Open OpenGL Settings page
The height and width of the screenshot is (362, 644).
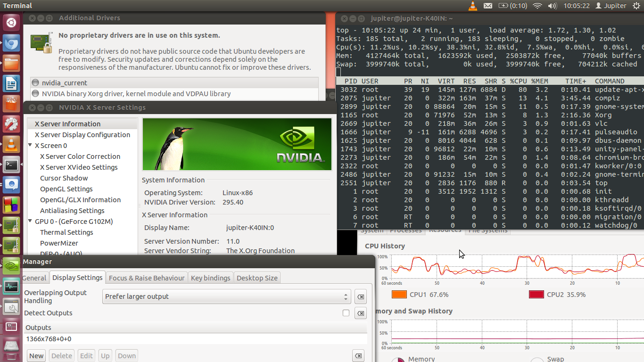[66, 189]
